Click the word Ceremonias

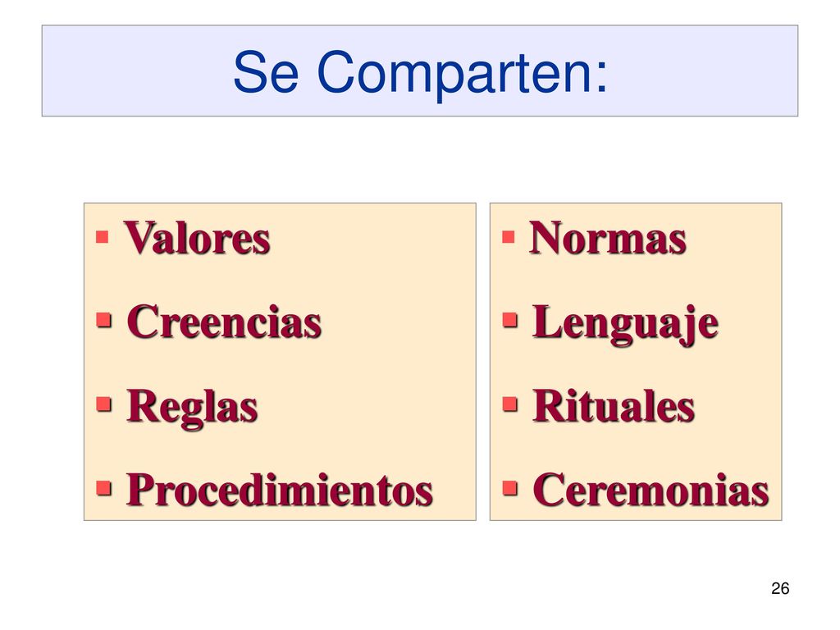click(x=651, y=489)
